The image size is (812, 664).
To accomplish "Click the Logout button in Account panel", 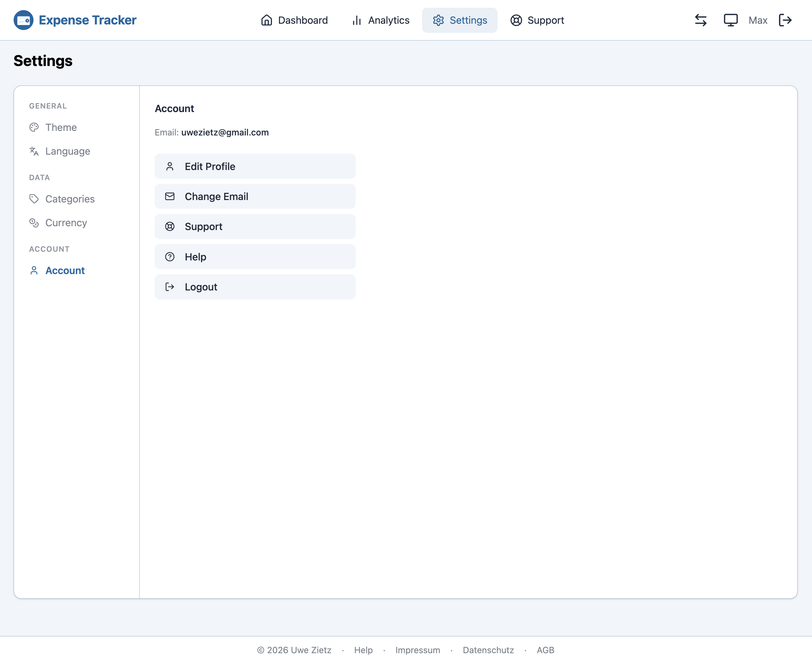I will 255,287.
